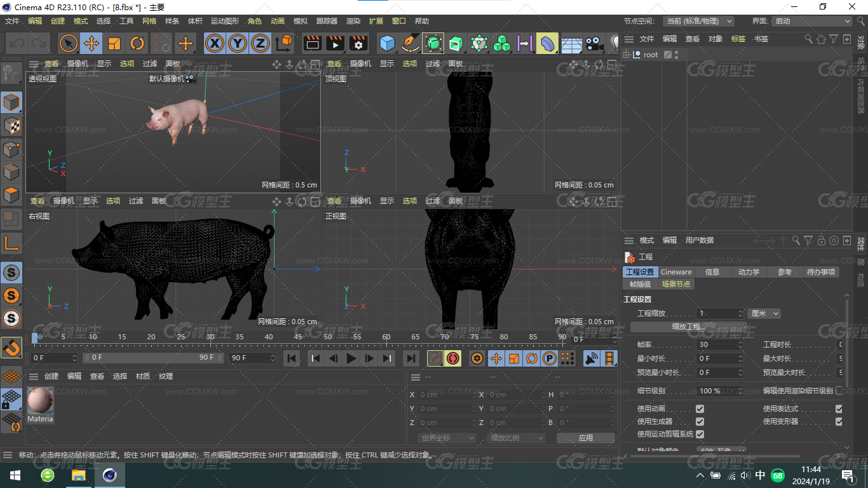The width and height of the screenshot is (868, 488).
Task: Click the 细节级别 stepper arrows
Action: [740, 391]
